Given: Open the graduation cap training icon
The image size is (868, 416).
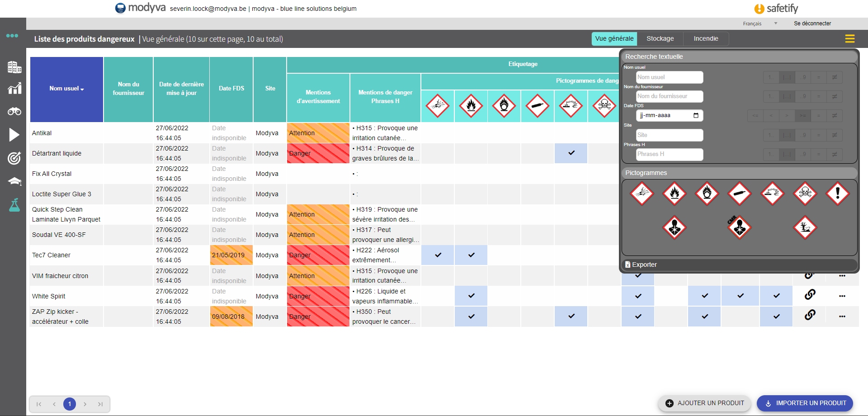Looking at the screenshot, I should point(14,181).
